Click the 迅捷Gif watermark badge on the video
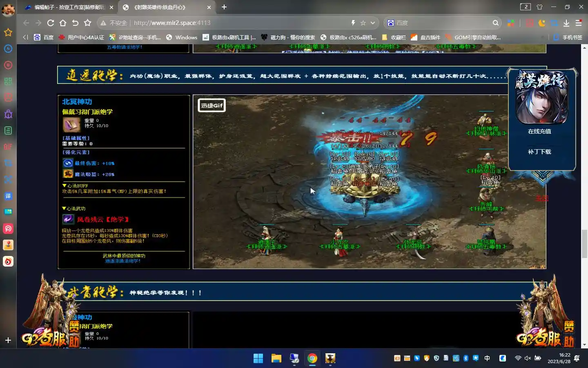 click(x=212, y=105)
